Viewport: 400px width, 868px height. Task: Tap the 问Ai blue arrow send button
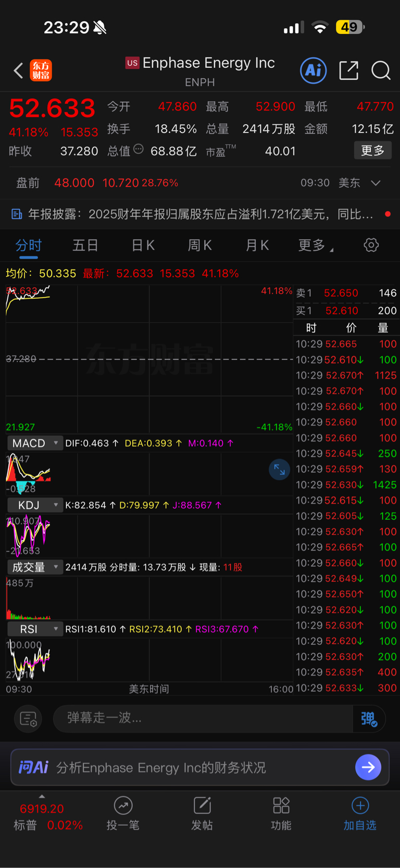click(x=368, y=767)
